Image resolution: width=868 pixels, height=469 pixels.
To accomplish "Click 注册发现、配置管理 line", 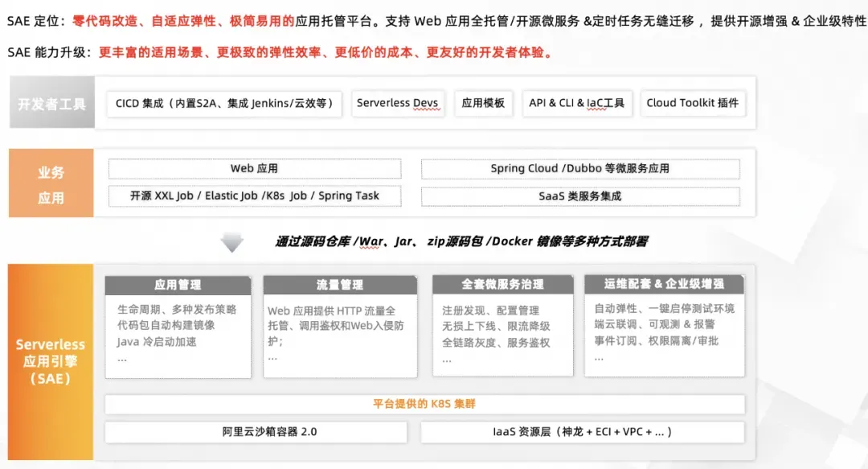I will point(490,311).
